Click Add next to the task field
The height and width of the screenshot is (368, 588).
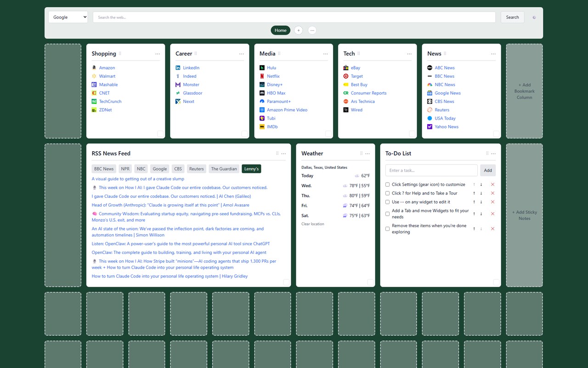tap(488, 170)
